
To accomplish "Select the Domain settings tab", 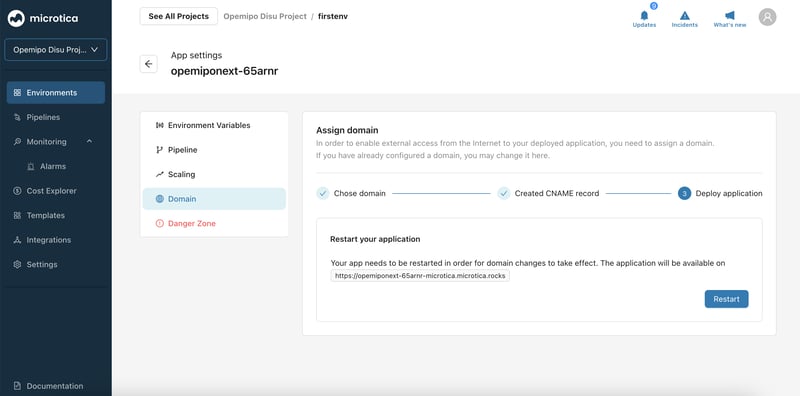I will (x=214, y=199).
